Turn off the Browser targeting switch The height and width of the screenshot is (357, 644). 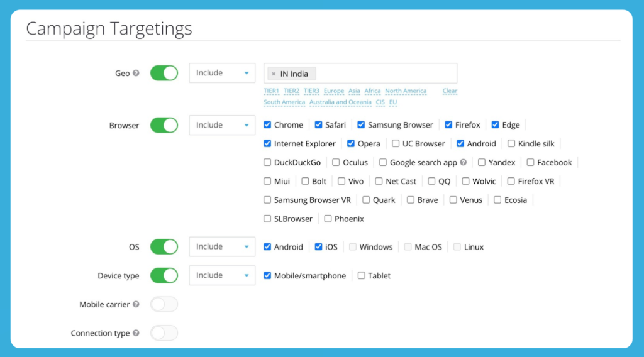tap(164, 125)
